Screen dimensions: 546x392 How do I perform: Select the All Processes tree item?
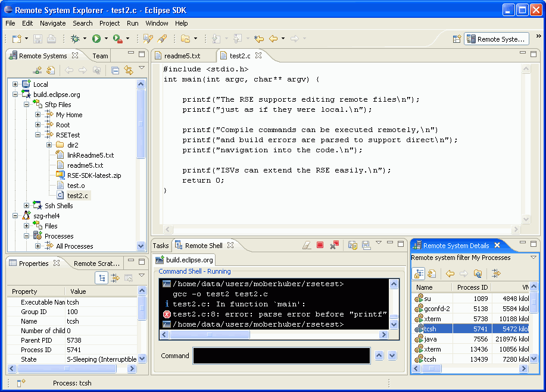[x=74, y=246]
